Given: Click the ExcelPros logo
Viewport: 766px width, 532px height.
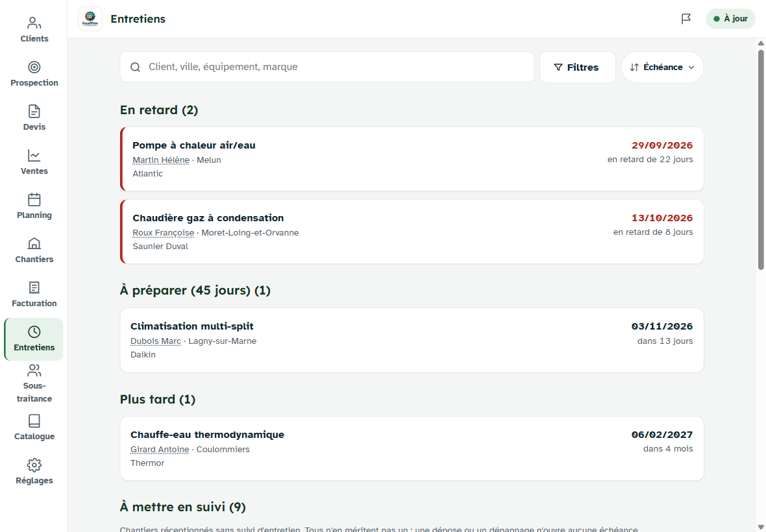Looking at the screenshot, I should (x=90, y=19).
